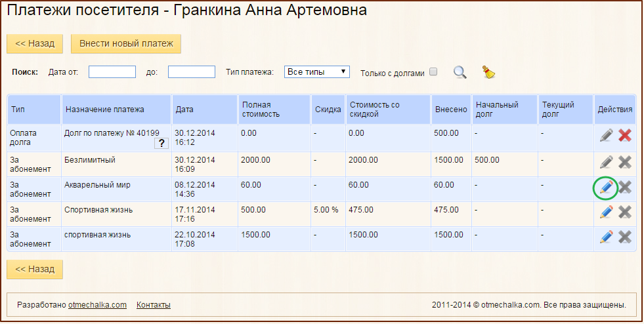Delete the 22.10.2014 спортивная жизнь payment
The height and width of the screenshot is (324, 644).
625,237
